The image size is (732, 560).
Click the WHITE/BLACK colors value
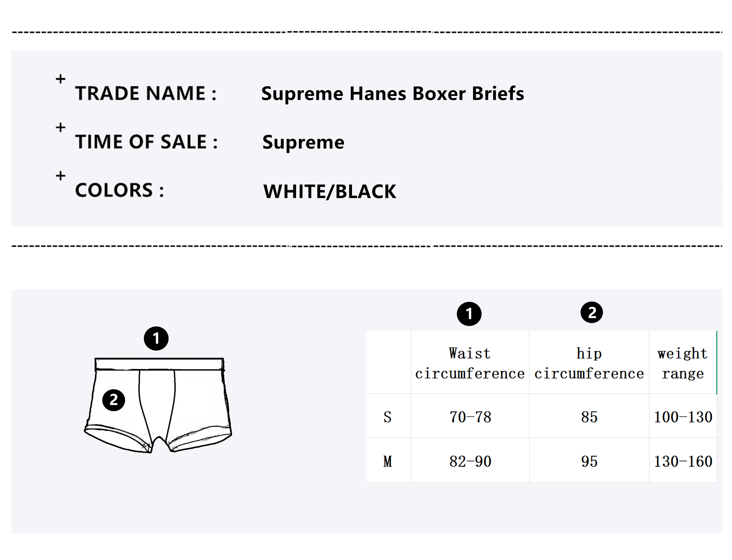[330, 192]
